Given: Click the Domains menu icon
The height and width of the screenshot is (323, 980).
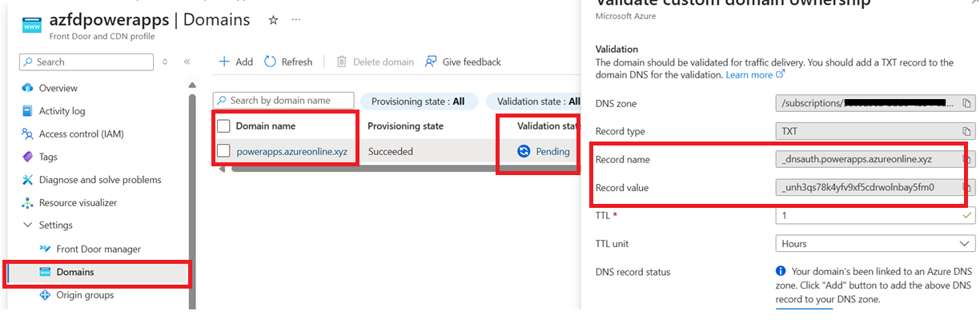Looking at the screenshot, I should click(x=45, y=272).
